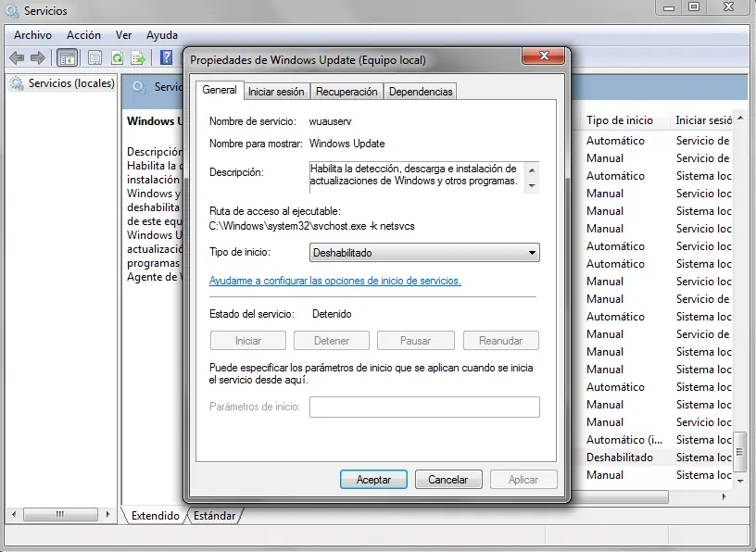
Task: Open the Recuperación tab
Action: point(346,92)
